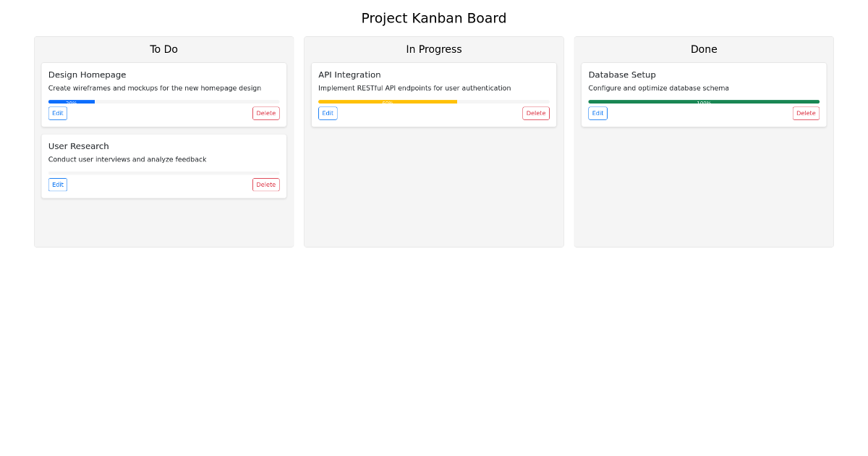Select the In Progress column header

(x=433, y=49)
